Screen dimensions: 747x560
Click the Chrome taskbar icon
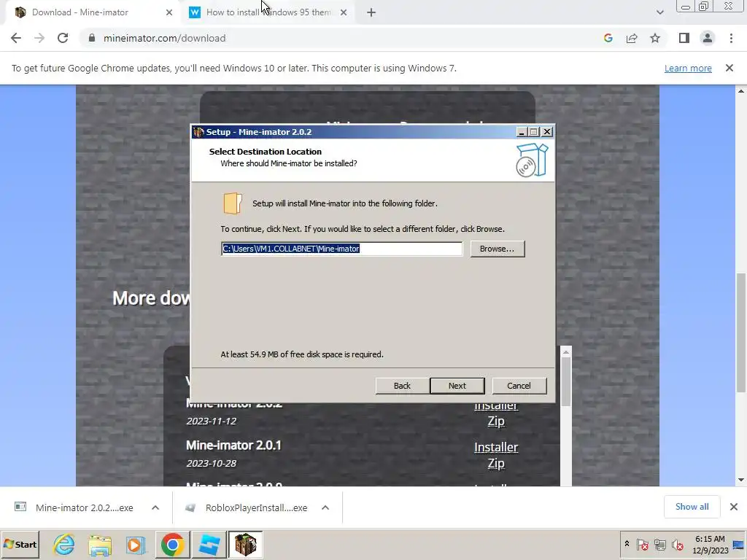[172, 544]
